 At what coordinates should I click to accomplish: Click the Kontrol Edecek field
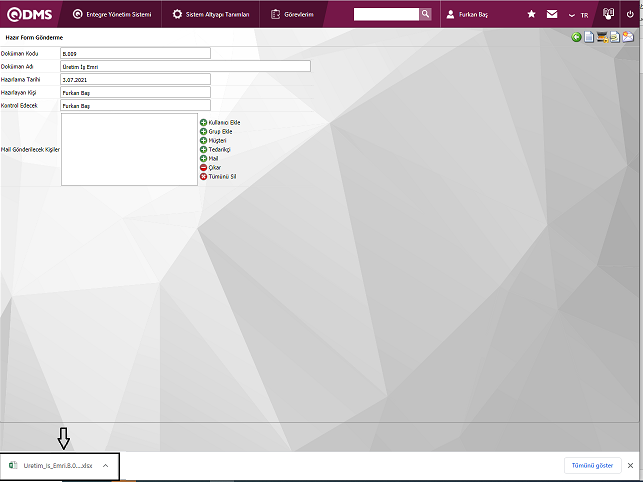point(135,105)
